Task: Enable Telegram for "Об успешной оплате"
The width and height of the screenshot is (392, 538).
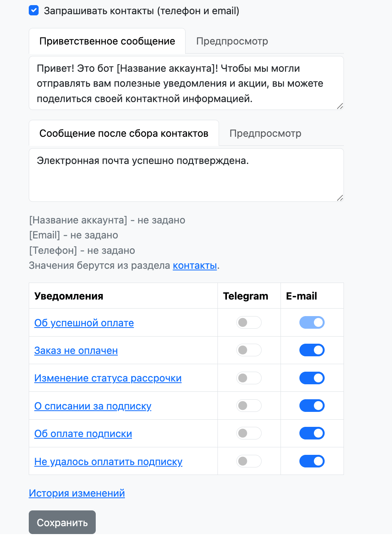Action: pos(249,322)
